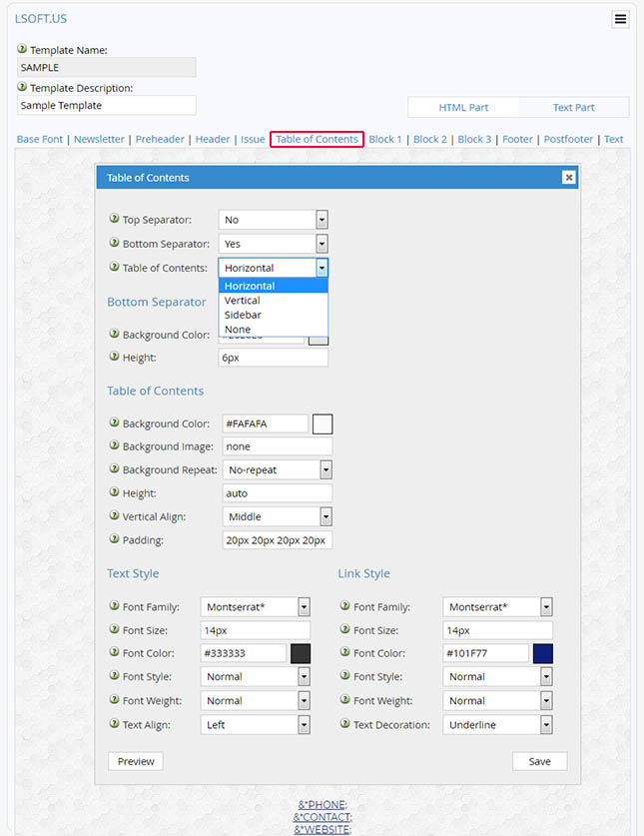The image size is (644, 836).
Task: Click help icon for Bottom Separator setting
Action: click(x=114, y=242)
